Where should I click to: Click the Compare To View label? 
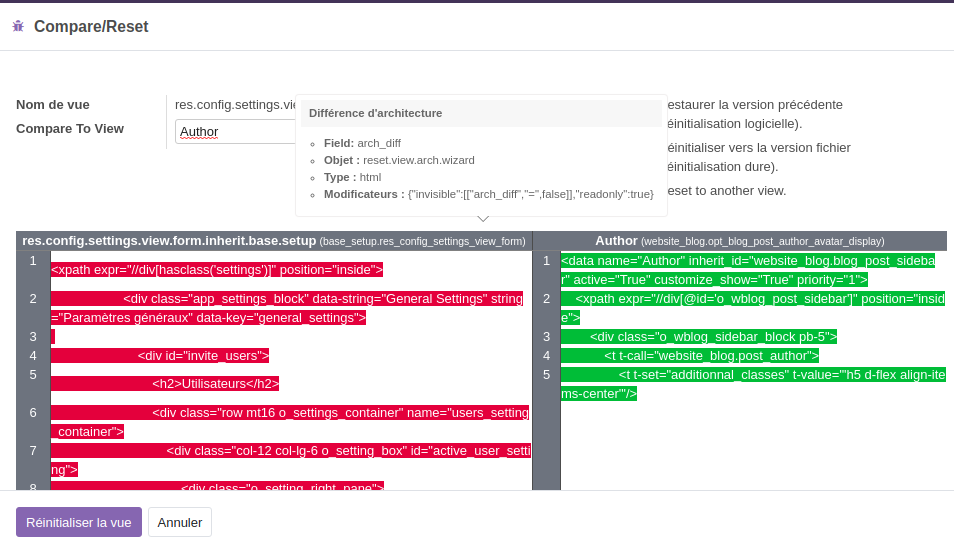click(70, 128)
